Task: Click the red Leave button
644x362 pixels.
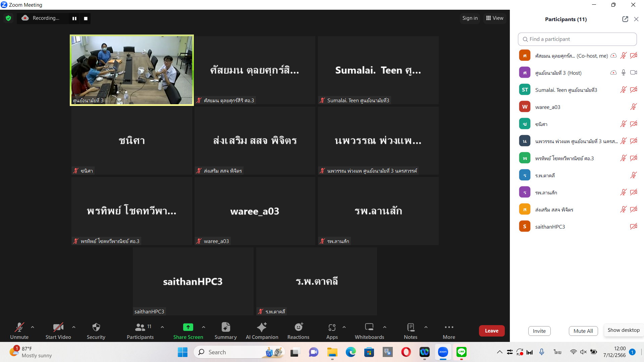Action: coord(492,331)
